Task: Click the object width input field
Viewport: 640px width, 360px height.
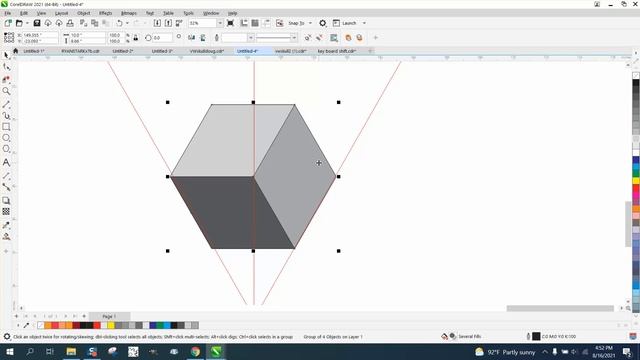Action: point(87,35)
